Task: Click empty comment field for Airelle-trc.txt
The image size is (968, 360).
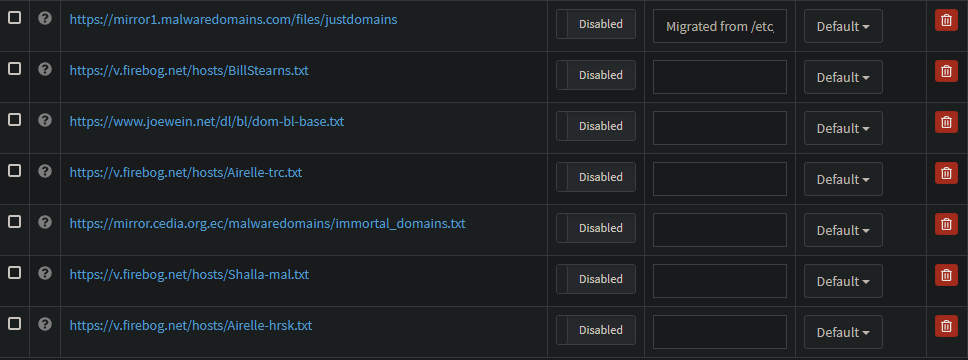Action: click(x=720, y=179)
